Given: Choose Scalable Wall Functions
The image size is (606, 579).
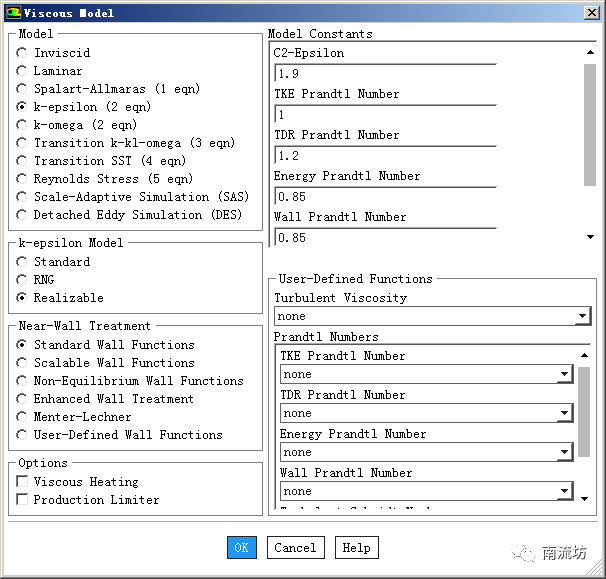Looking at the screenshot, I should (x=23, y=363).
